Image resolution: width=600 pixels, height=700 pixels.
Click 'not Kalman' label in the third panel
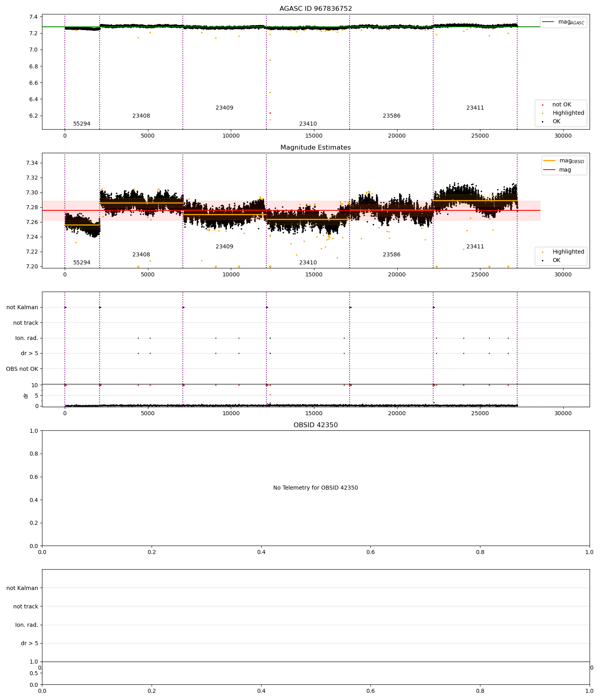point(22,308)
